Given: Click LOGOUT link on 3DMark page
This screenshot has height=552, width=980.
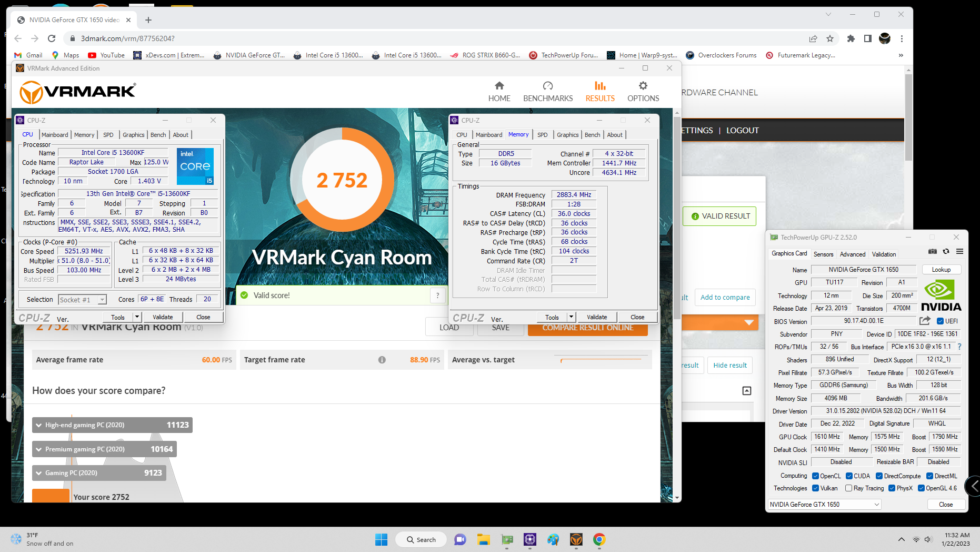Looking at the screenshot, I should click(742, 131).
